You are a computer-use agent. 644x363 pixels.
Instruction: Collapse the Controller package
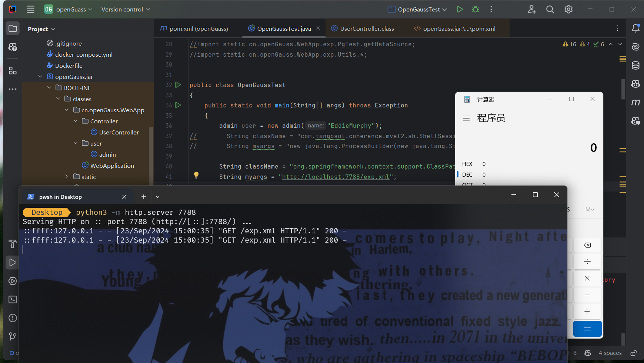(x=76, y=121)
